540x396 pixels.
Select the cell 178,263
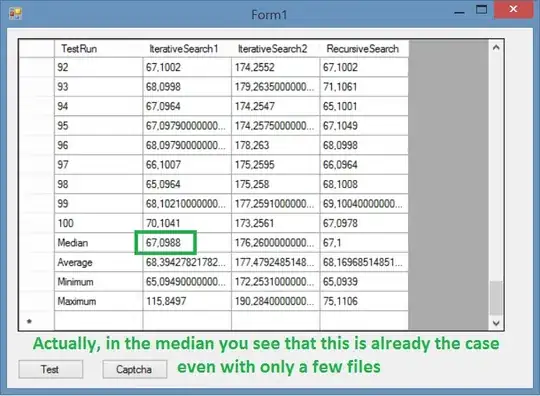coord(276,145)
